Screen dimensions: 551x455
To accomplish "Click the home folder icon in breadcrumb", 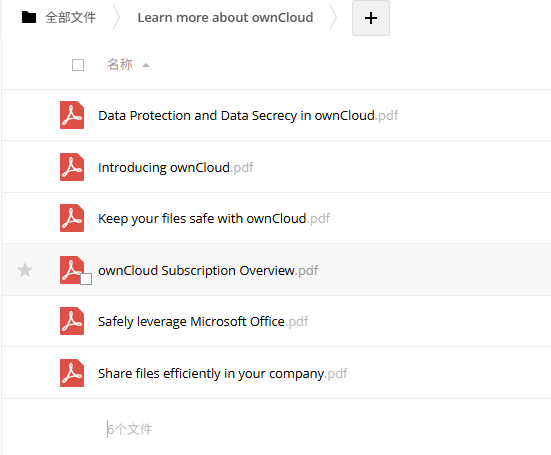I will click(x=29, y=17).
